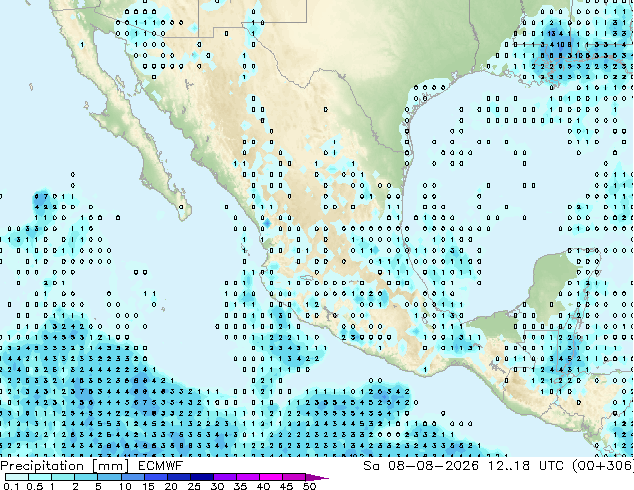
Task: Click the '12..18 UTC' time range text
Action: (526, 466)
